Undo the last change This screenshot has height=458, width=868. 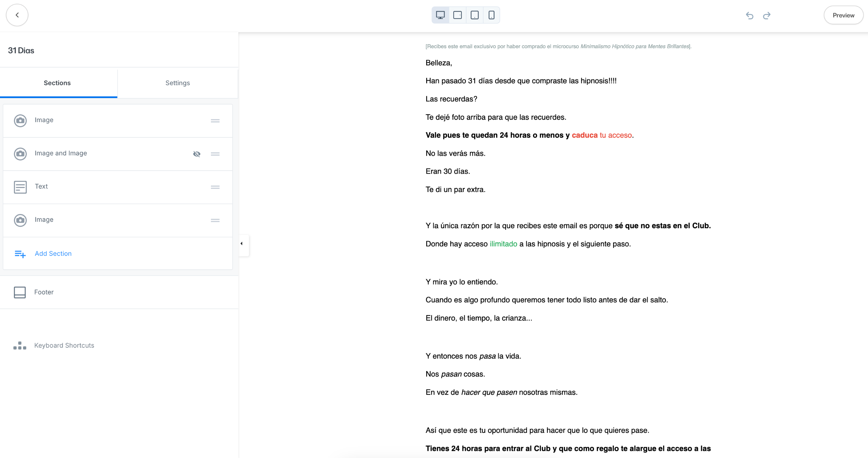(x=749, y=16)
